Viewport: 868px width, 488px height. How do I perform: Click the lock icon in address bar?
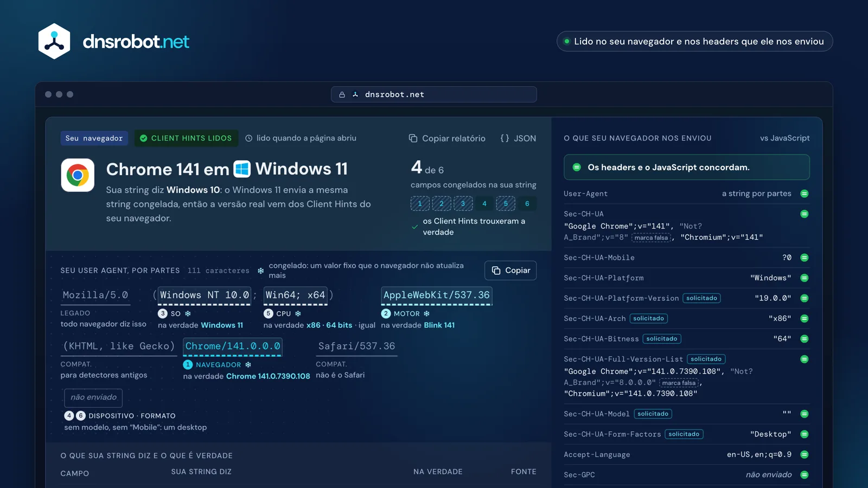(342, 94)
